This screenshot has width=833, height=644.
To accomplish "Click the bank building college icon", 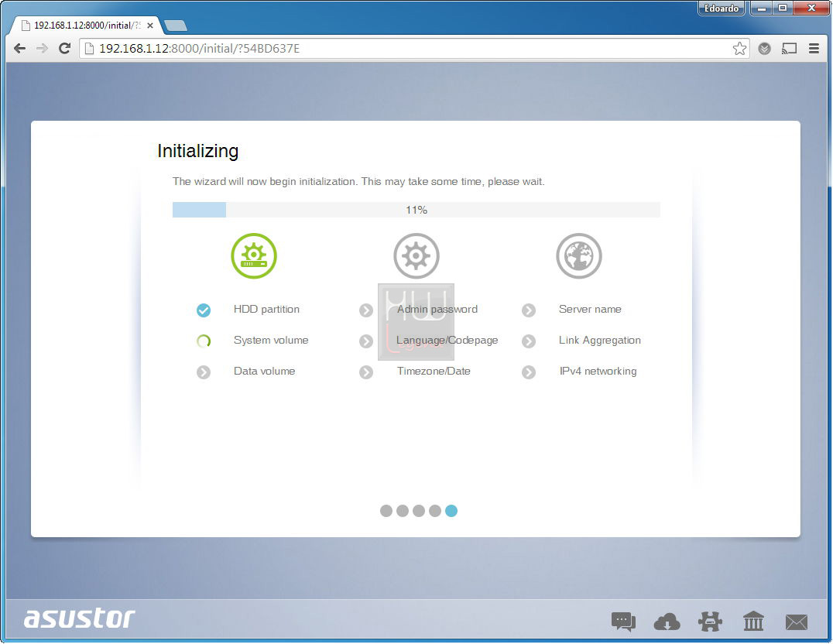I will [x=753, y=621].
